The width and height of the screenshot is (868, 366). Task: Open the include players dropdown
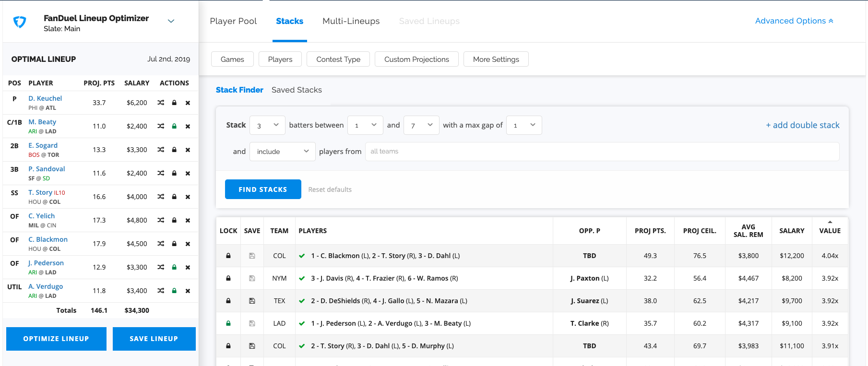click(283, 152)
